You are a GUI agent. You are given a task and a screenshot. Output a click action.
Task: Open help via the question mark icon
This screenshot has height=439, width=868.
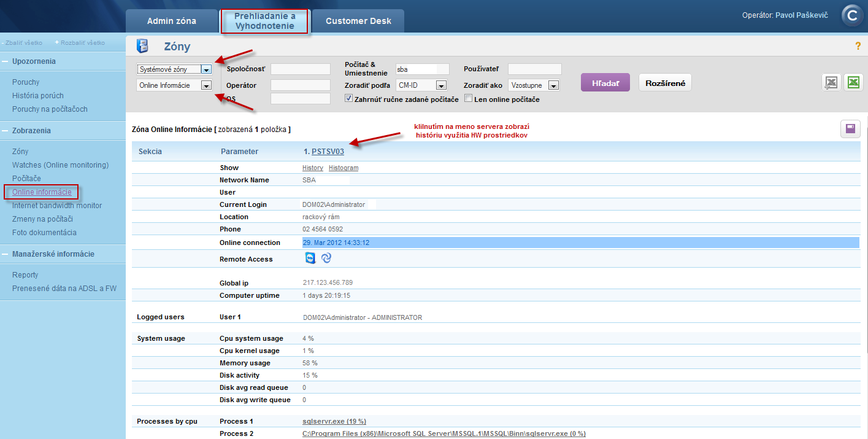(x=858, y=46)
